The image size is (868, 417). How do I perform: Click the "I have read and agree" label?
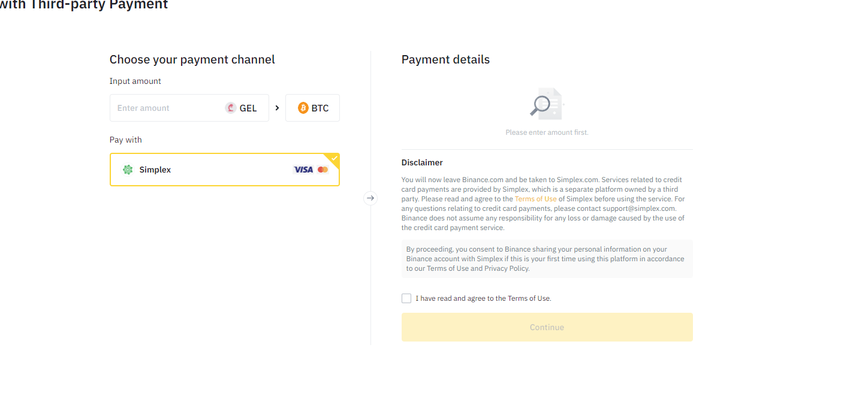click(x=483, y=298)
